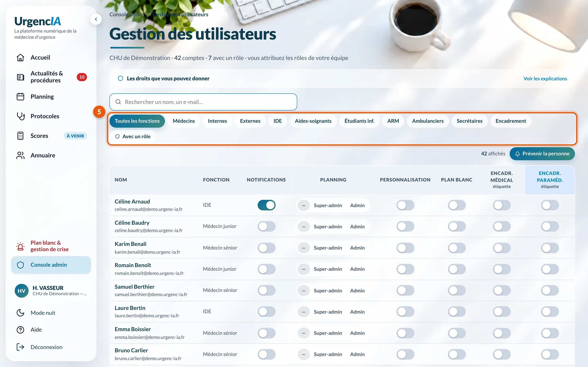Click the Déconnexion logout icon
Viewport: 588px width, 367px height.
point(20,347)
